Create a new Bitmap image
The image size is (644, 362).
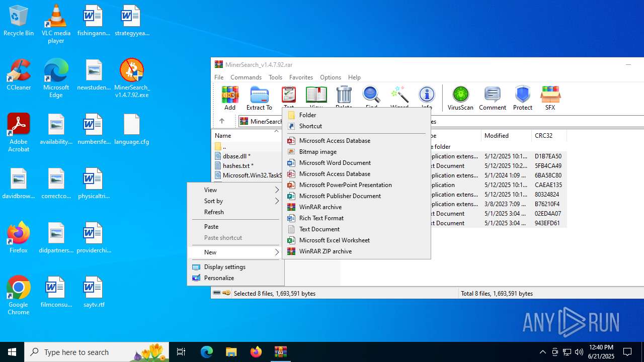(356, 152)
